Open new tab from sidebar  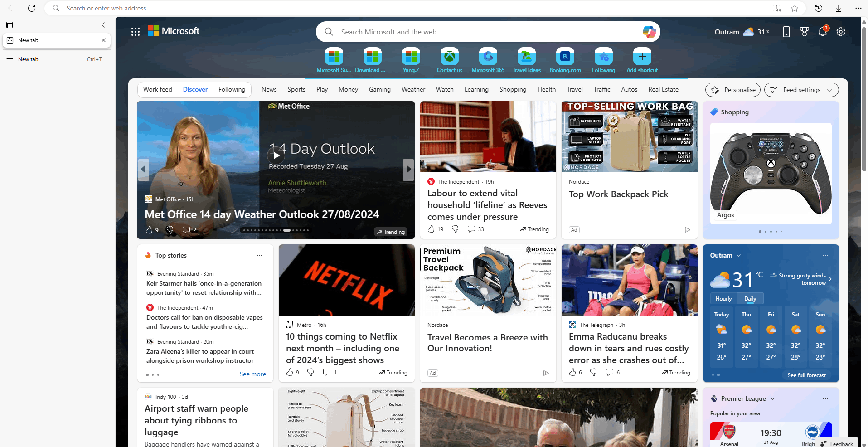(57, 59)
